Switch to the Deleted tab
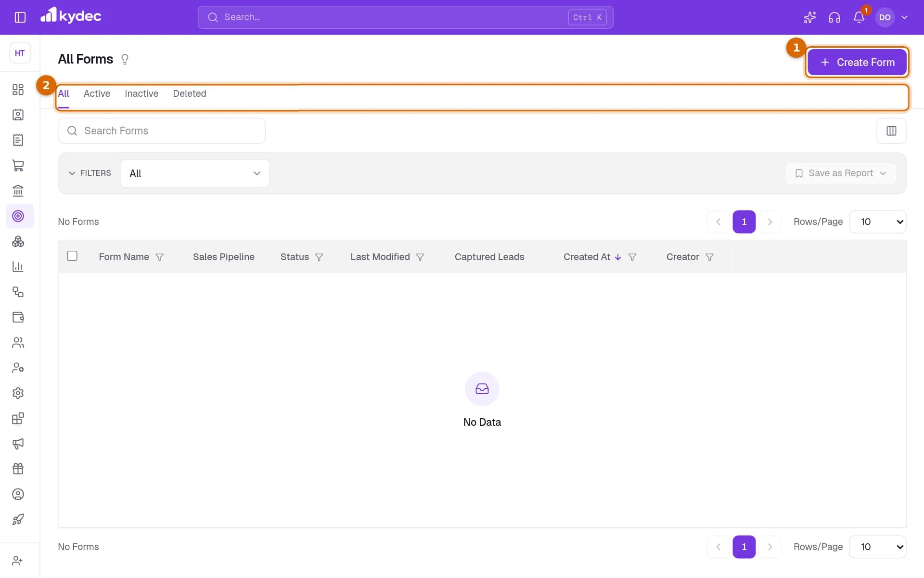Viewport: 924px width, 578px height. [x=190, y=94]
